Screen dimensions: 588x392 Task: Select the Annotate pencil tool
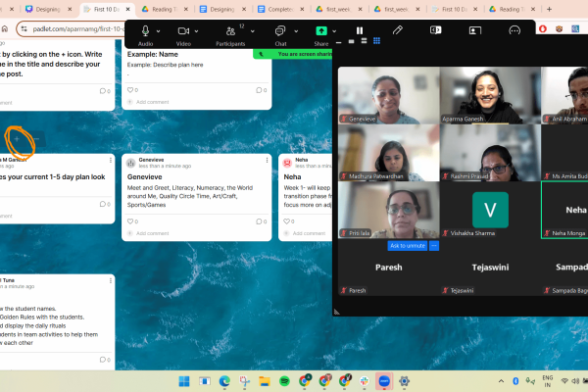pos(398,30)
